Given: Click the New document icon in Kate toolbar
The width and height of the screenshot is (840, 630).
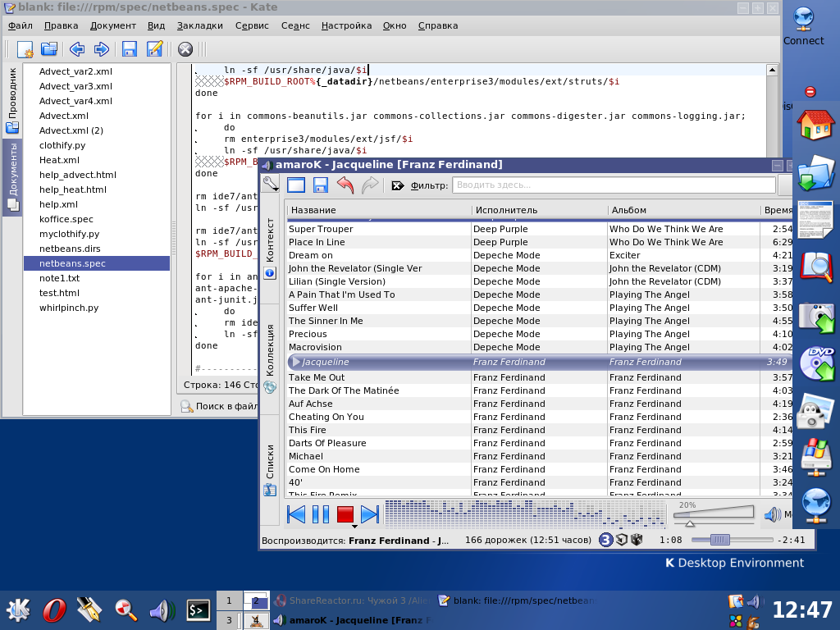Looking at the screenshot, I should tap(25, 49).
